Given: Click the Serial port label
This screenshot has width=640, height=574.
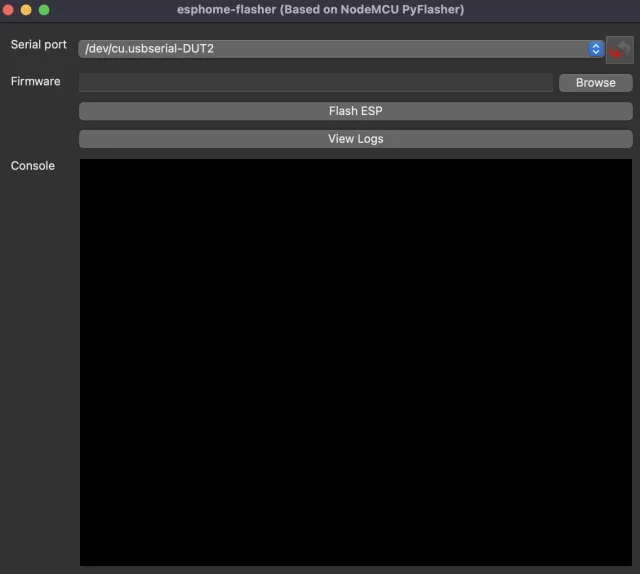Looking at the screenshot, I should (39, 45).
